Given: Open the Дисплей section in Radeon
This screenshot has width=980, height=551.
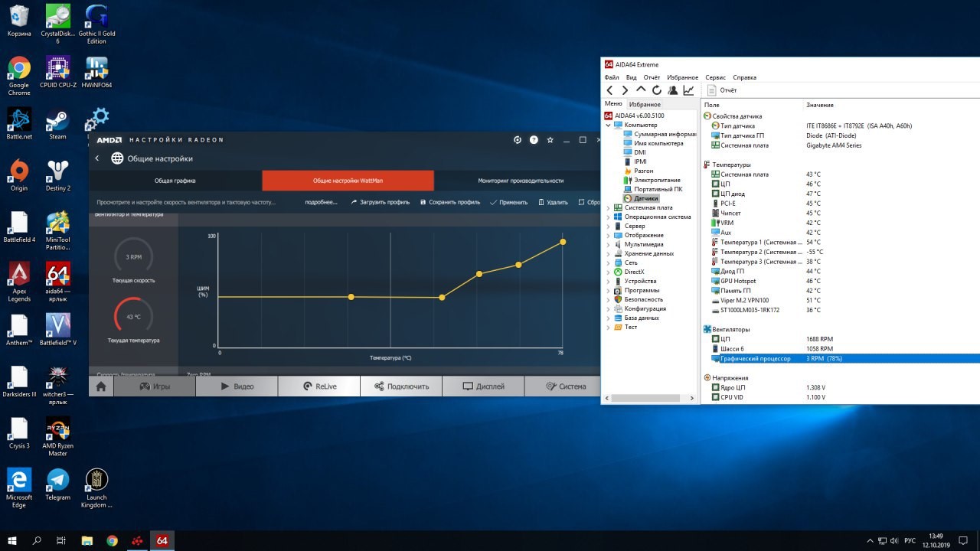Looking at the screenshot, I should pos(484,386).
